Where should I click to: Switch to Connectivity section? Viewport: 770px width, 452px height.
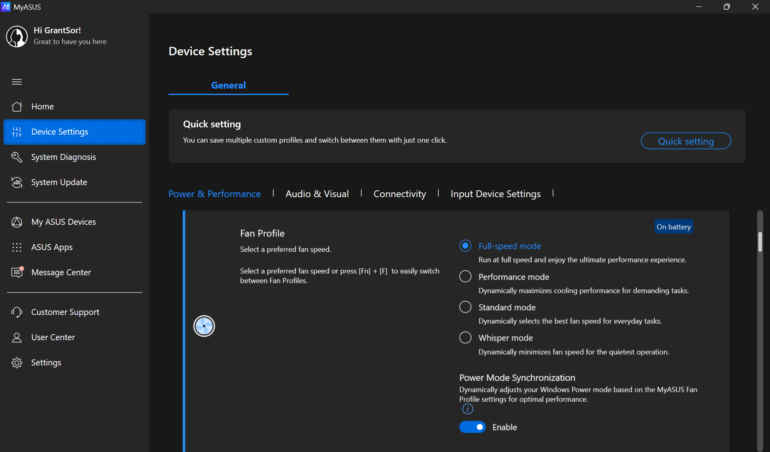(x=399, y=194)
